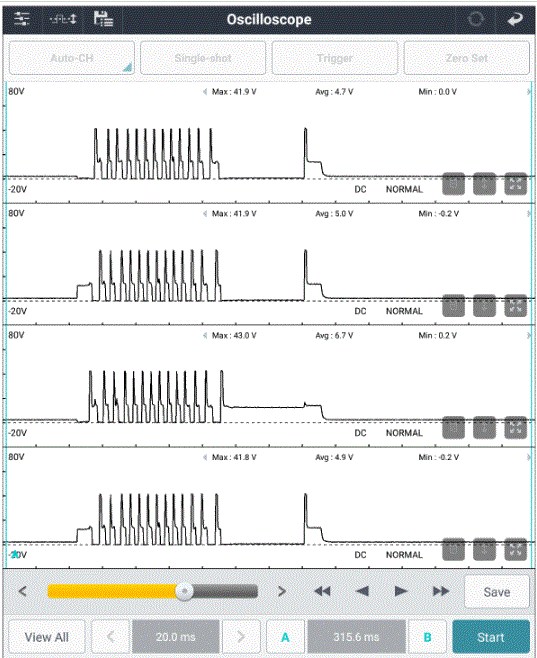Select cursor B button
This screenshot has width=537, height=658.
pyautogui.click(x=428, y=637)
